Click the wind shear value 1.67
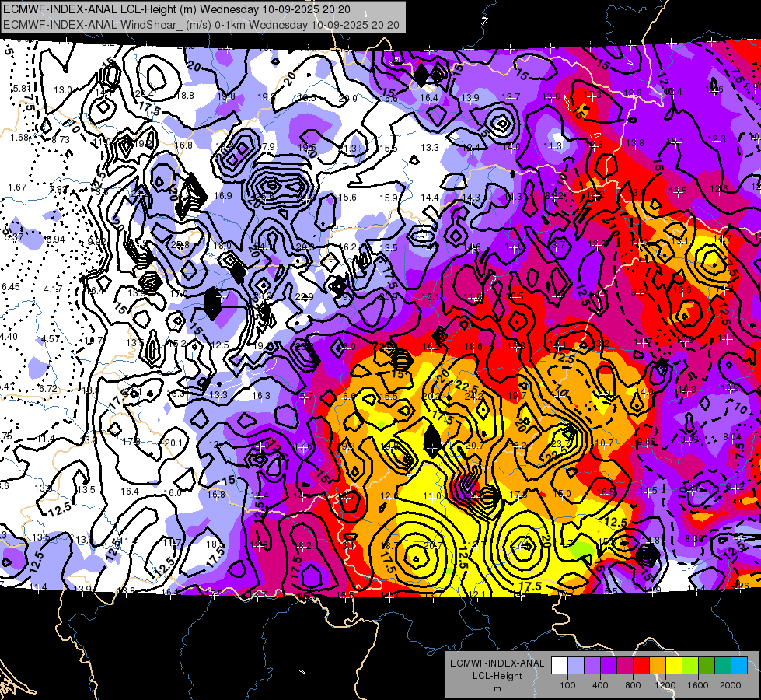The width and height of the screenshot is (761, 700). tap(17, 187)
